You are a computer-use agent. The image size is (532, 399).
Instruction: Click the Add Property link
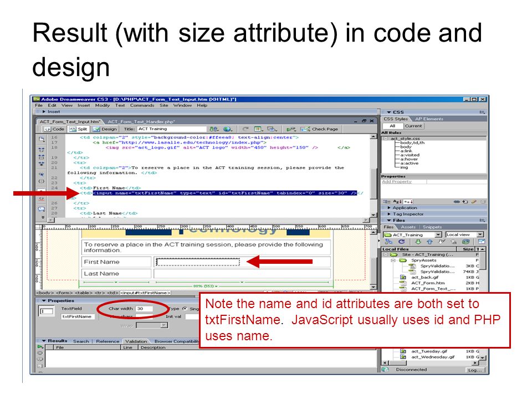[397, 182]
